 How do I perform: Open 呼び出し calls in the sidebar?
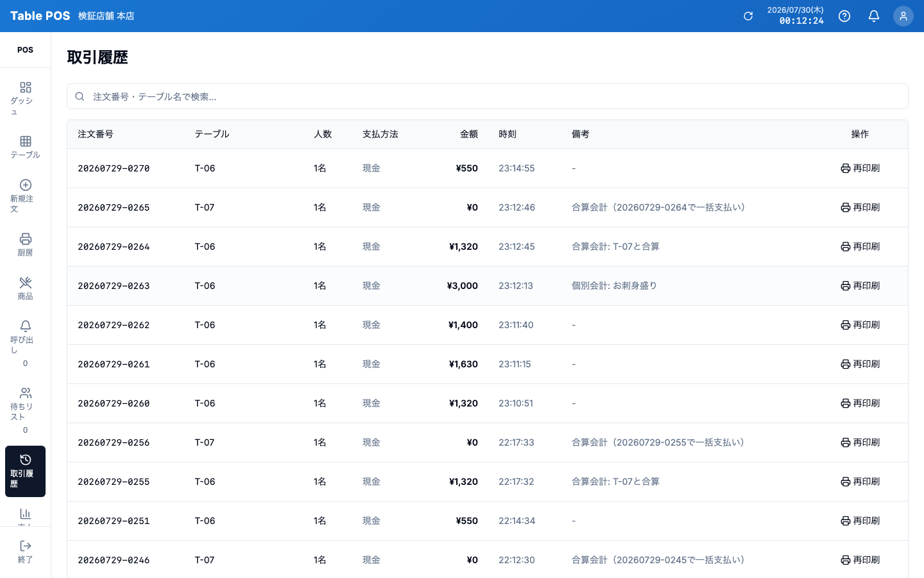click(25, 343)
